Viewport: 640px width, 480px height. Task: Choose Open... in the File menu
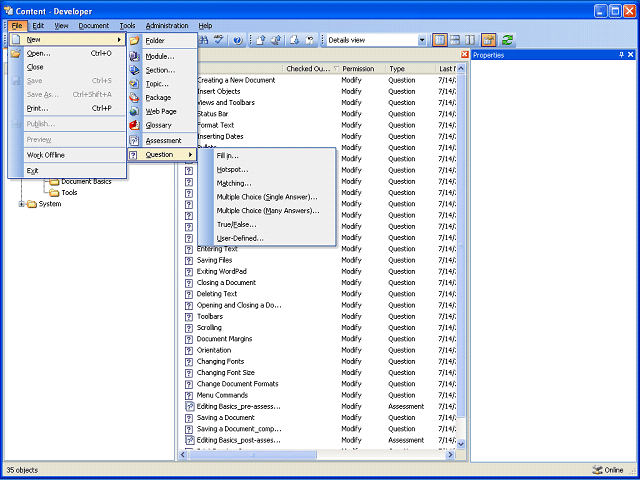[67, 53]
